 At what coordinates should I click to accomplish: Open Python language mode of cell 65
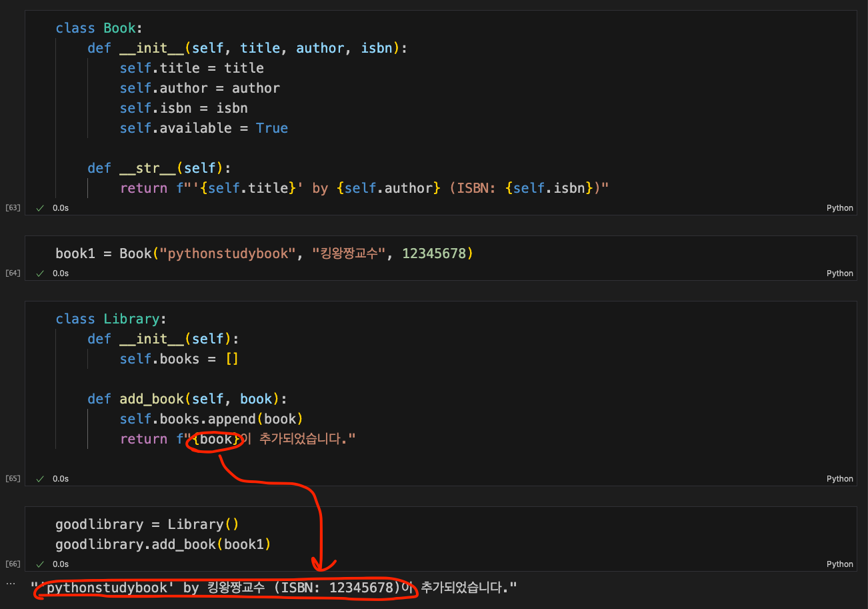point(839,479)
